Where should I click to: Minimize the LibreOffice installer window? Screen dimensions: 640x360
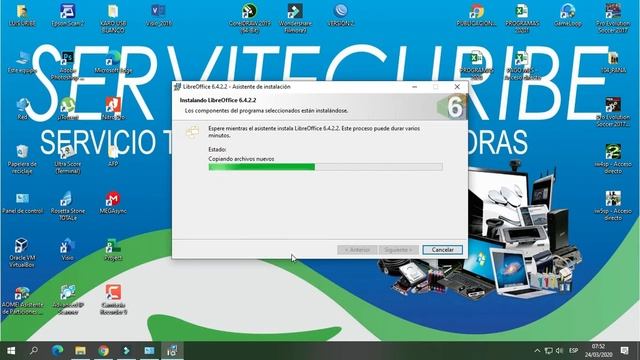coord(414,87)
